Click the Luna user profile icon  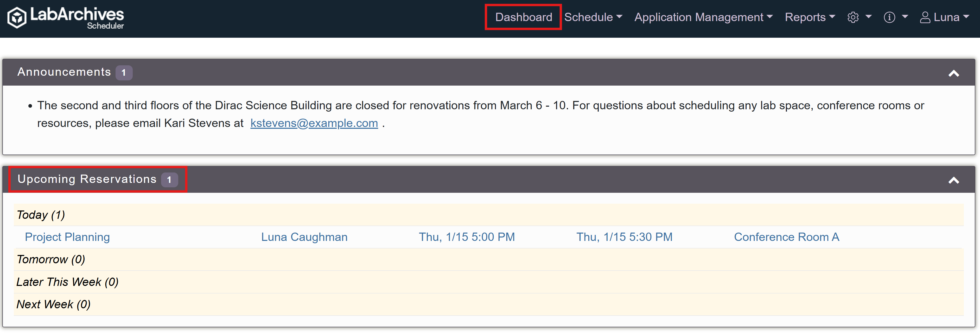tap(925, 17)
